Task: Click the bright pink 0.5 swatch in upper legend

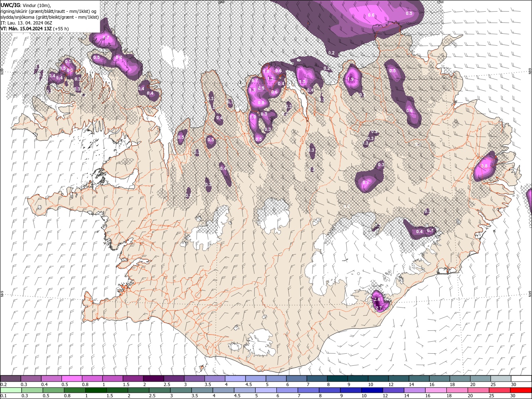Action: (72, 379)
